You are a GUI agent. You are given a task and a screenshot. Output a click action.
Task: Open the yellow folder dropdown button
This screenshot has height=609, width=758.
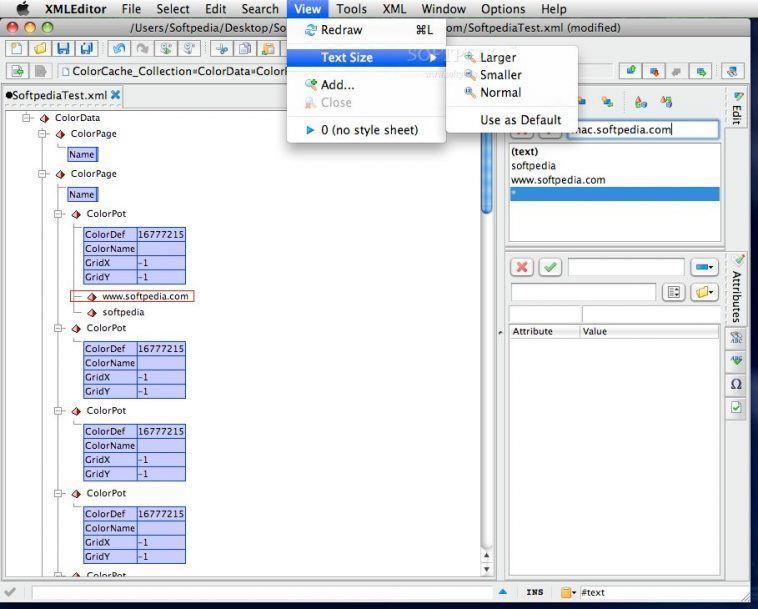coord(704,291)
